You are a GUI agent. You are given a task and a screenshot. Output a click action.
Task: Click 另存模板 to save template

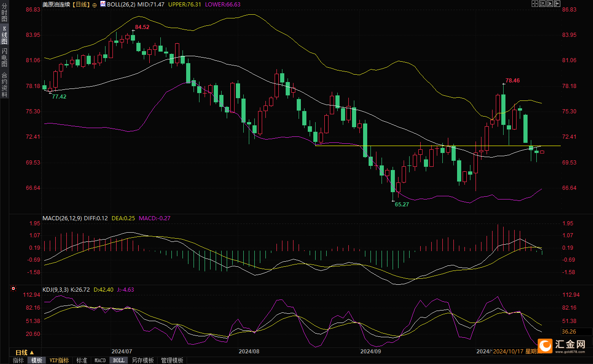coord(142,360)
